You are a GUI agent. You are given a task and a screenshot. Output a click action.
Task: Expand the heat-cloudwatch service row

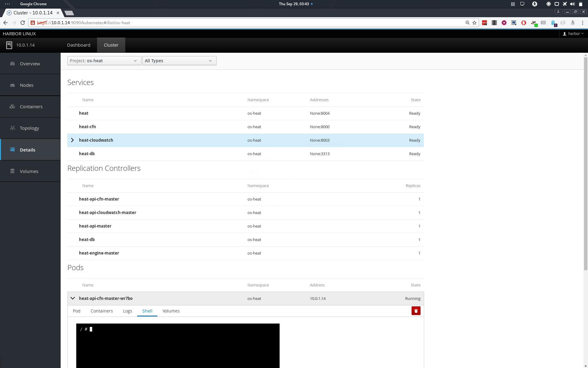click(x=73, y=140)
